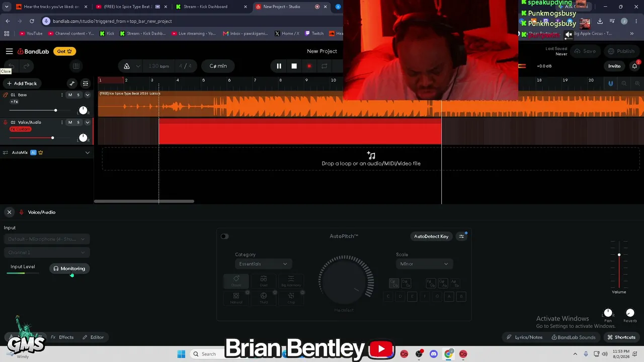Pause playback

click(279, 66)
